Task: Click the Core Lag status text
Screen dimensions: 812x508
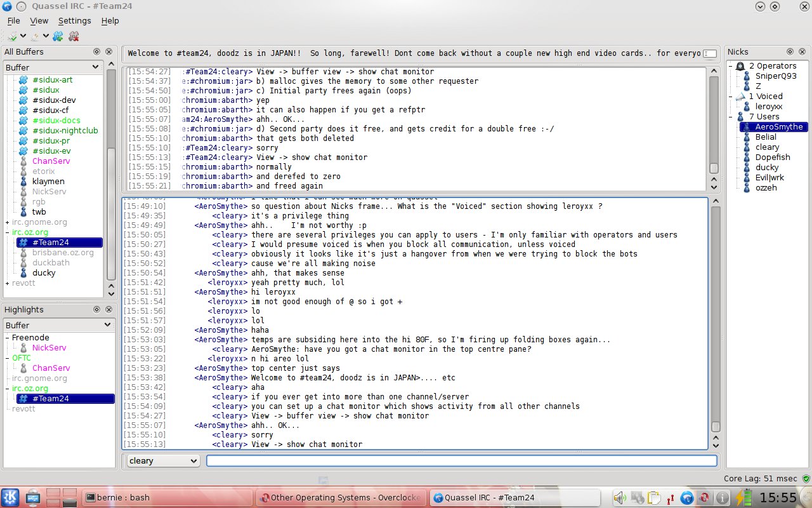Action: click(761, 479)
